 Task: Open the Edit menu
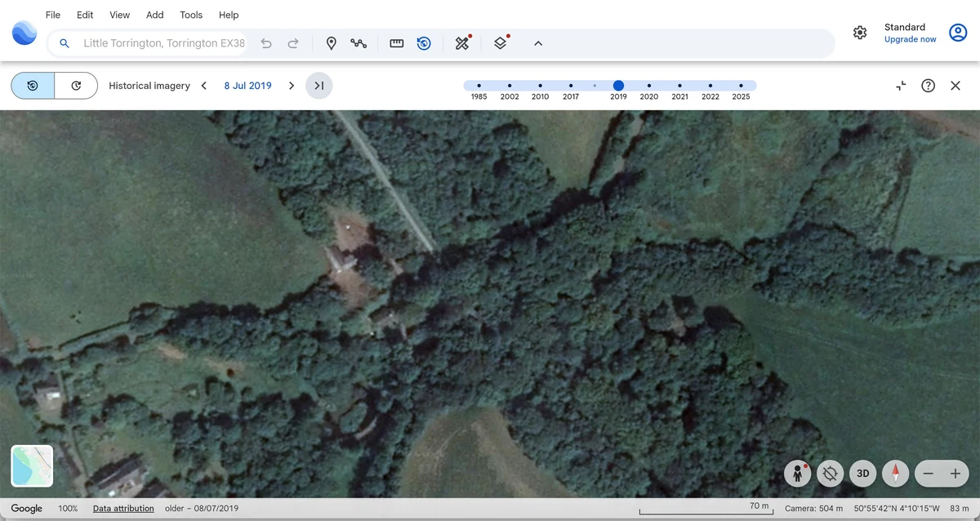85,15
